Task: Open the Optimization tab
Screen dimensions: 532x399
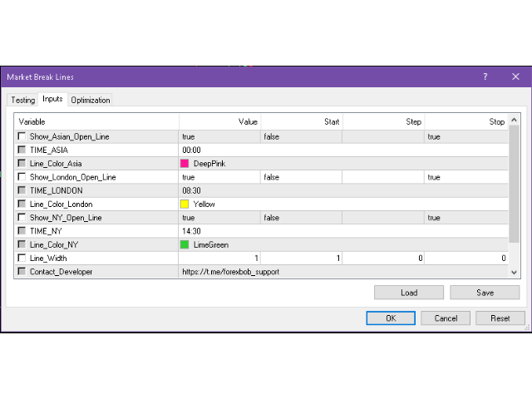Action: (91, 100)
